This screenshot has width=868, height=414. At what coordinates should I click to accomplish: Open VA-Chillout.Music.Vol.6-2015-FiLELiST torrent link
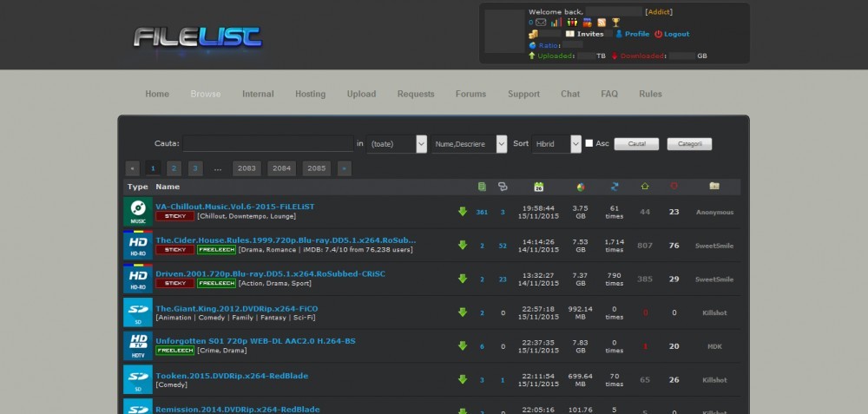click(x=234, y=207)
